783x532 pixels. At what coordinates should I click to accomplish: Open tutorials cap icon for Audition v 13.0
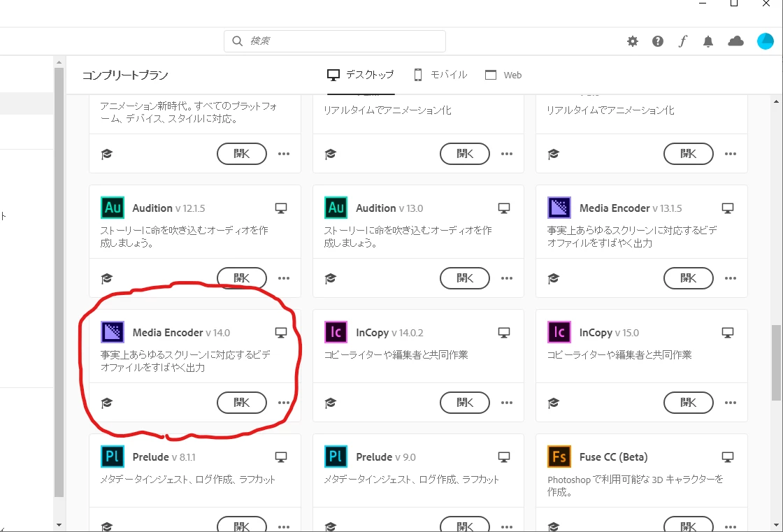pos(330,278)
